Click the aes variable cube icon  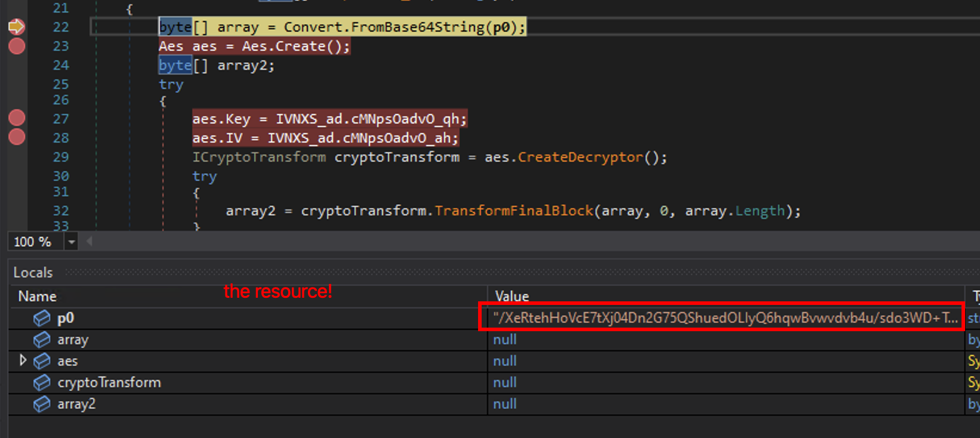tap(42, 361)
